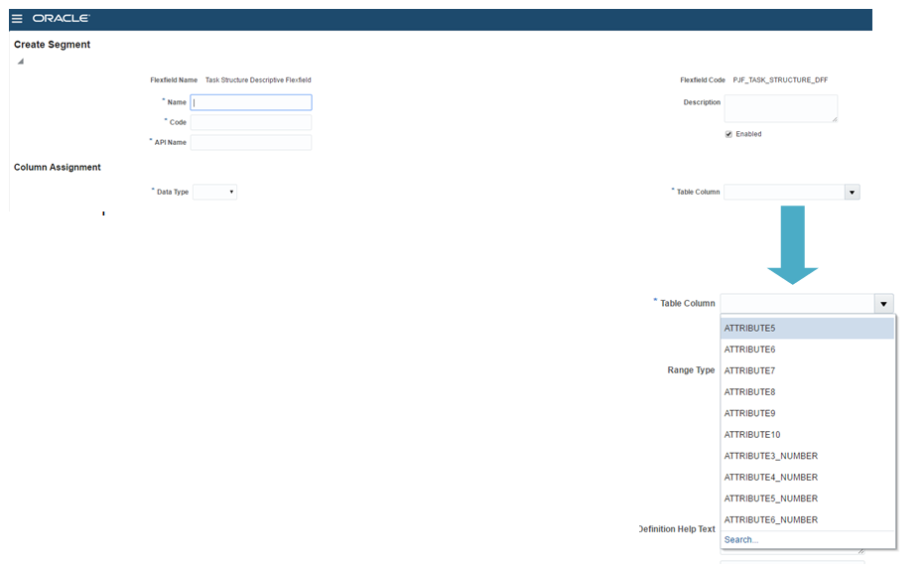924x570 pixels.
Task: Pick ATTRIBUTE3_NUMBER option
Action: tap(807, 456)
